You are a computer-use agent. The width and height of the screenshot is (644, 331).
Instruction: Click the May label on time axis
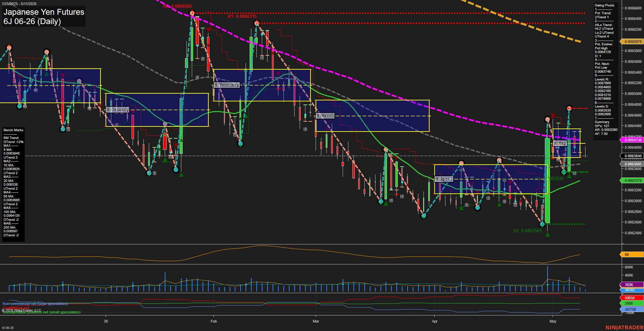pyautogui.click(x=553, y=321)
